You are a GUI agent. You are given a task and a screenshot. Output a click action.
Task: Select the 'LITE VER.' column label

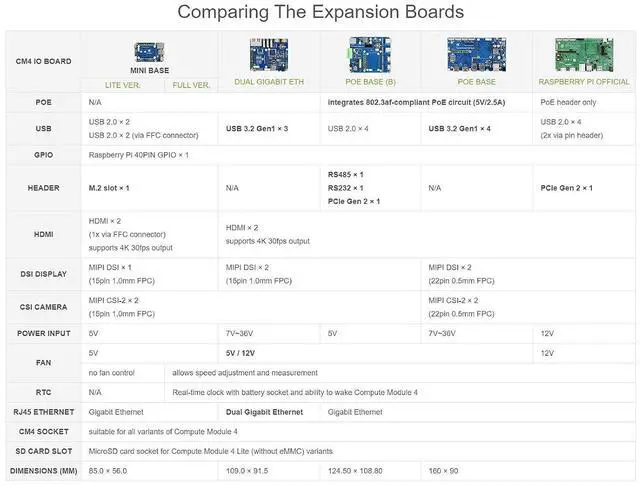pyautogui.click(x=122, y=85)
